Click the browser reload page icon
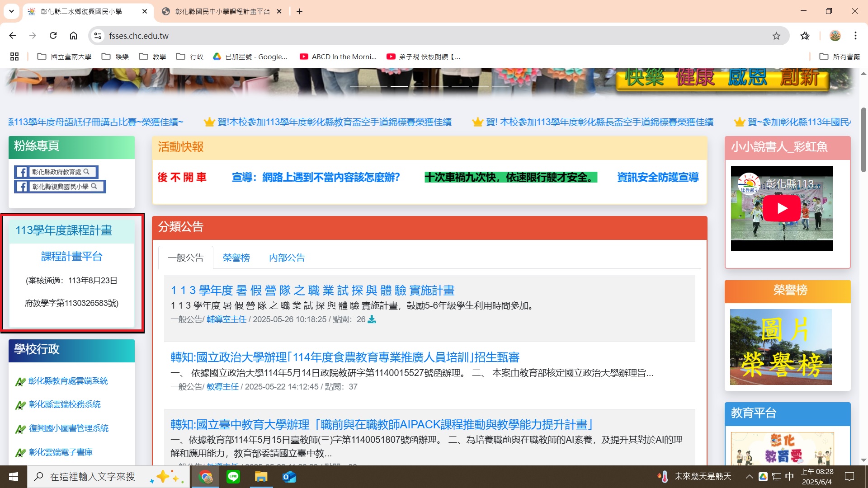 coord(53,36)
